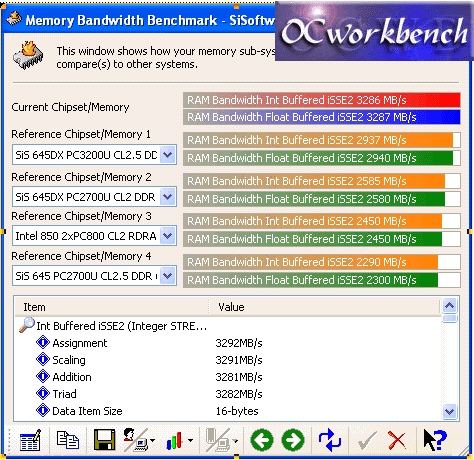Open Reference Chipset/Memory 4 dropdown
This screenshot has width=474, height=460.
(167, 276)
